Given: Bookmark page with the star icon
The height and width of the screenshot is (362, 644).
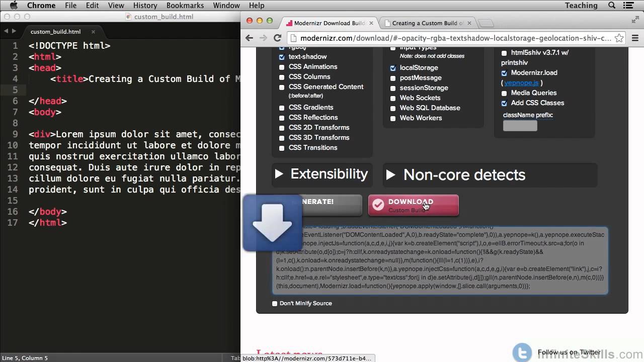Looking at the screenshot, I should [x=619, y=38].
